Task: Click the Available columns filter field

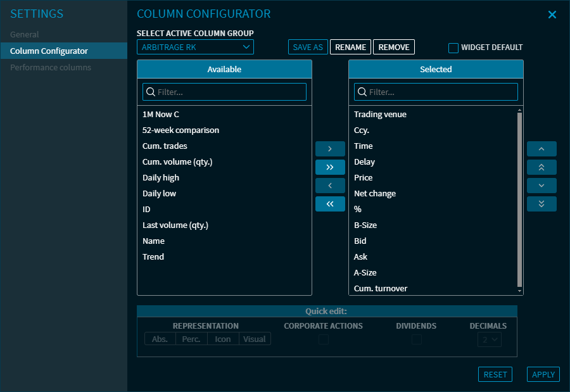Action: pyautogui.click(x=224, y=92)
